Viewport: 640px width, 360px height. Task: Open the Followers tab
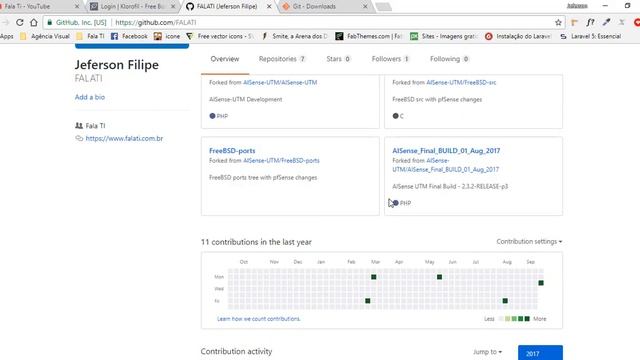pyautogui.click(x=391, y=59)
